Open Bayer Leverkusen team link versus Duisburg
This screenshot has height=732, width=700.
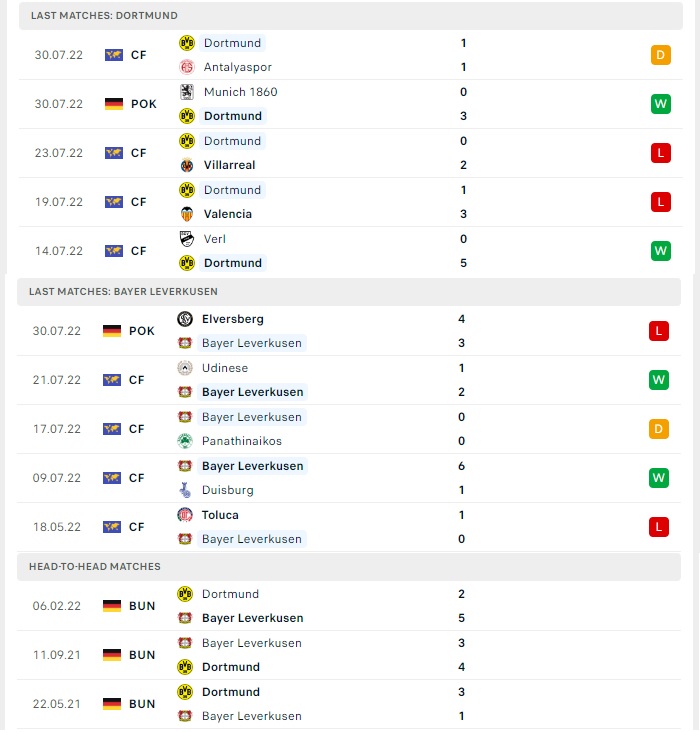[x=253, y=466]
